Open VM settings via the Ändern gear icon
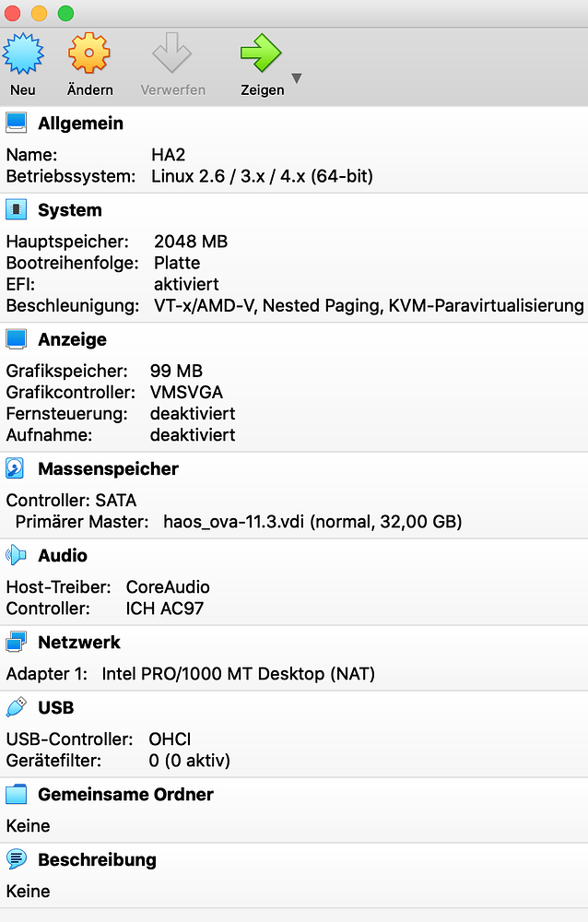Screen dimensions: 588x922 pyautogui.click(x=88, y=55)
